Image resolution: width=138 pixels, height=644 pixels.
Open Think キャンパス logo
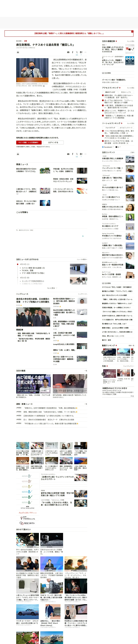coord(27,518)
